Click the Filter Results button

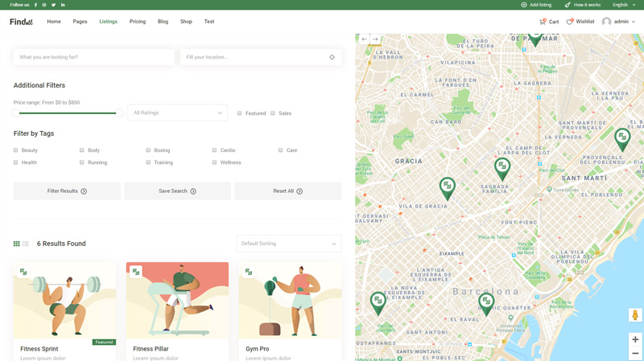pyautogui.click(x=67, y=191)
